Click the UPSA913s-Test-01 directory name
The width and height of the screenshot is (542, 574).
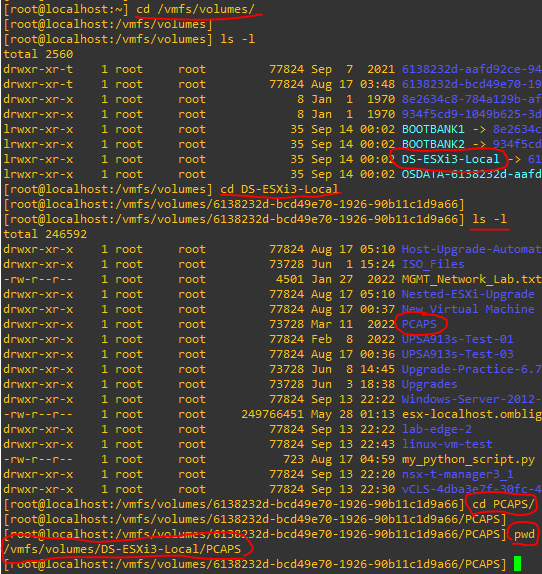point(457,339)
